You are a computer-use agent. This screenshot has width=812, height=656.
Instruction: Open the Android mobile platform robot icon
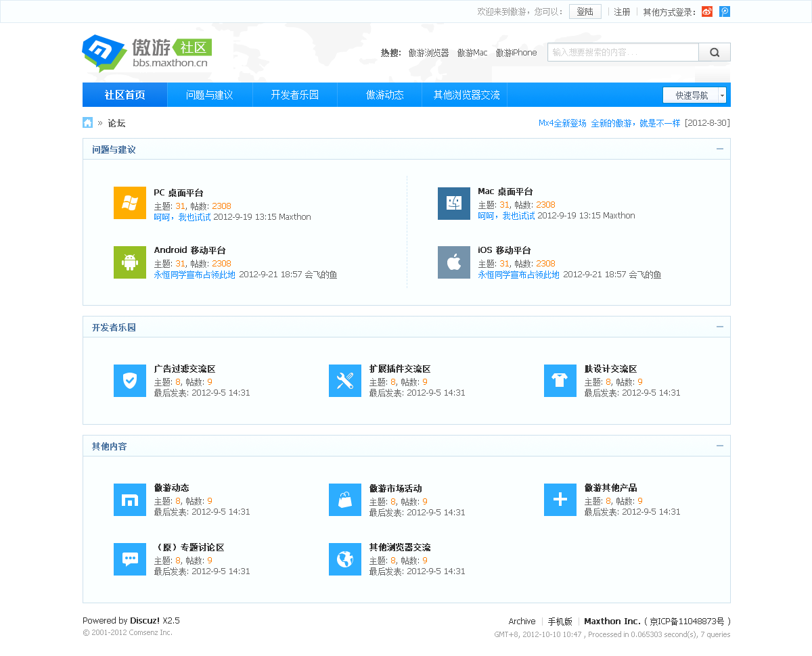tap(130, 262)
